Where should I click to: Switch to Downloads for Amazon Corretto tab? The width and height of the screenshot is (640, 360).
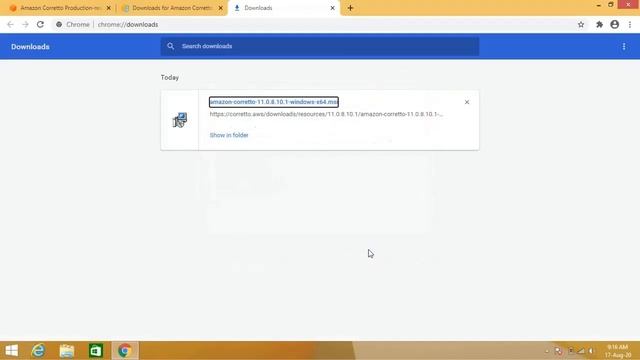pos(171,8)
